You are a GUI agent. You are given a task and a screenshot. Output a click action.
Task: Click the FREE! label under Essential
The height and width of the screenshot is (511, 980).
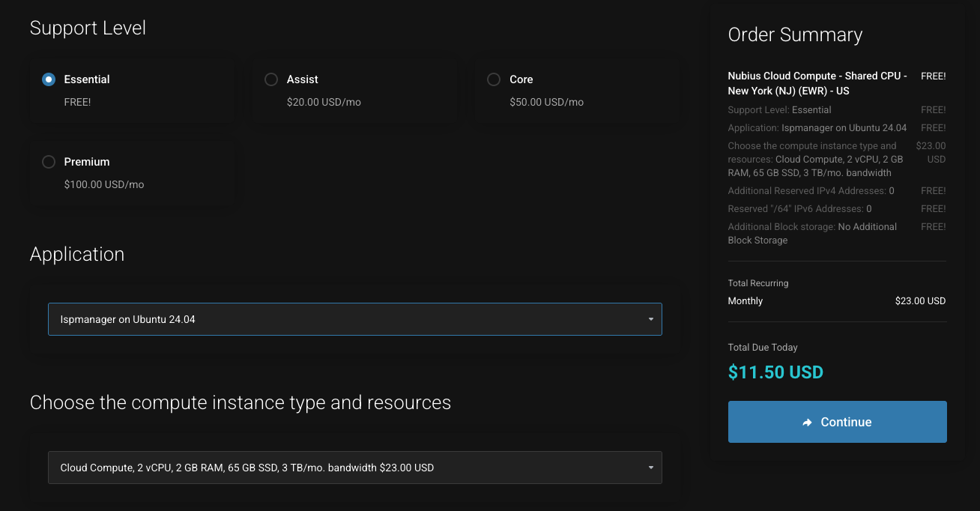[x=77, y=102]
